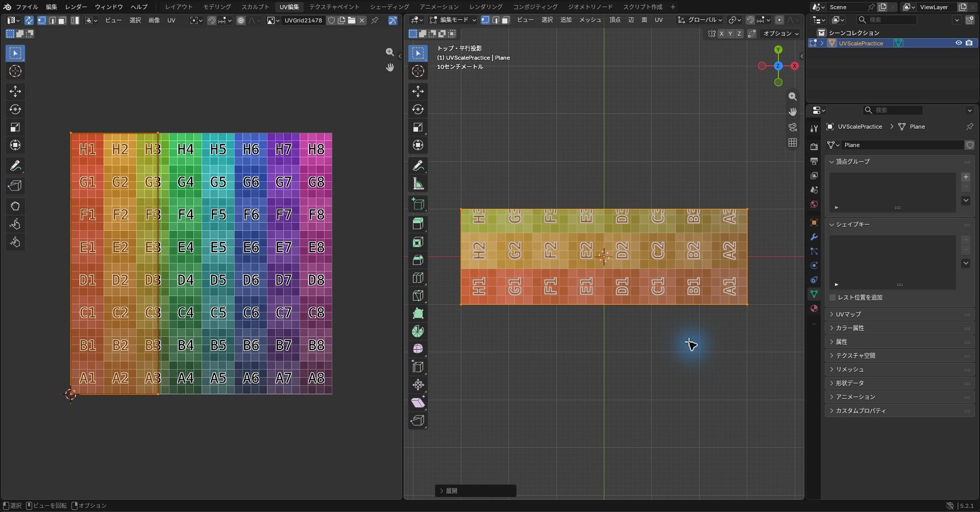The height and width of the screenshot is (512, 980).
Task: Select the Loop Cut tool
Action: point(418,278)
